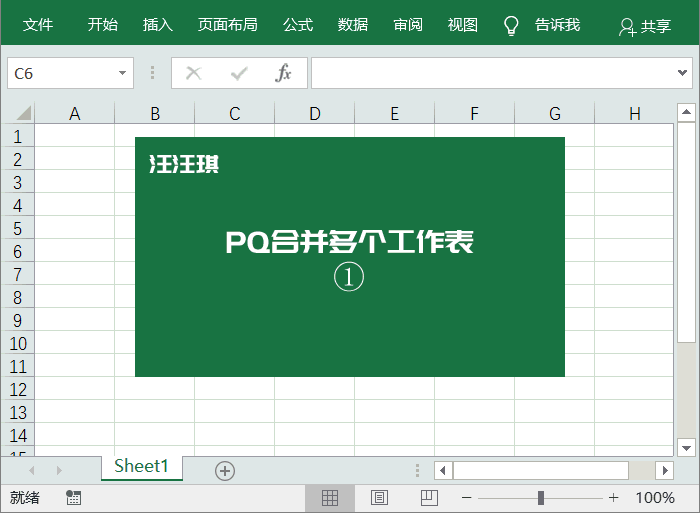Select row 10 header
Viewport: 700px width, 513px height.
click(x=18, y=343)
